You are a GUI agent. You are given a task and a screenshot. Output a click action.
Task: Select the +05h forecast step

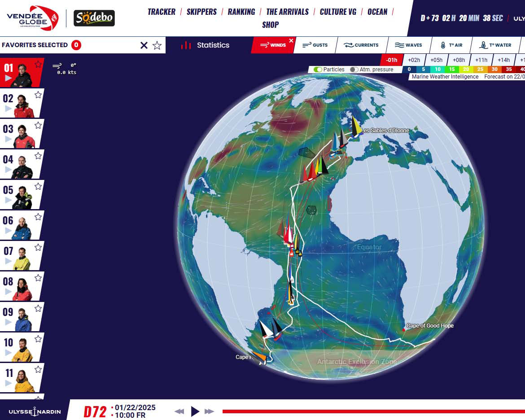coord(436,60)
